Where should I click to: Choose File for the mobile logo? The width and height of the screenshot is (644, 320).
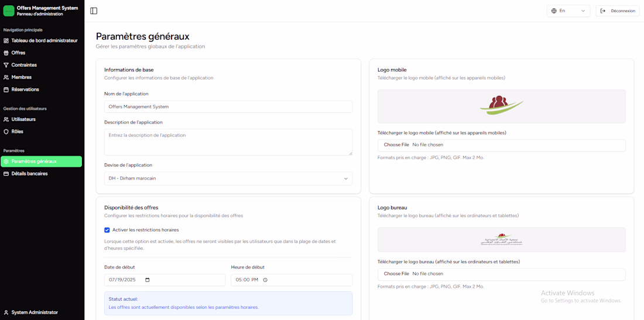pyautogui.click(x=396, y=145)
